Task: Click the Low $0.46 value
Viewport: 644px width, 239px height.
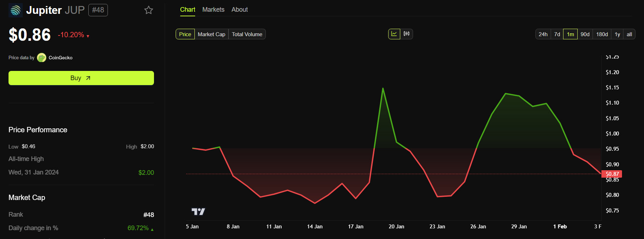Action: pyautogui.click(x=28, y=146)
